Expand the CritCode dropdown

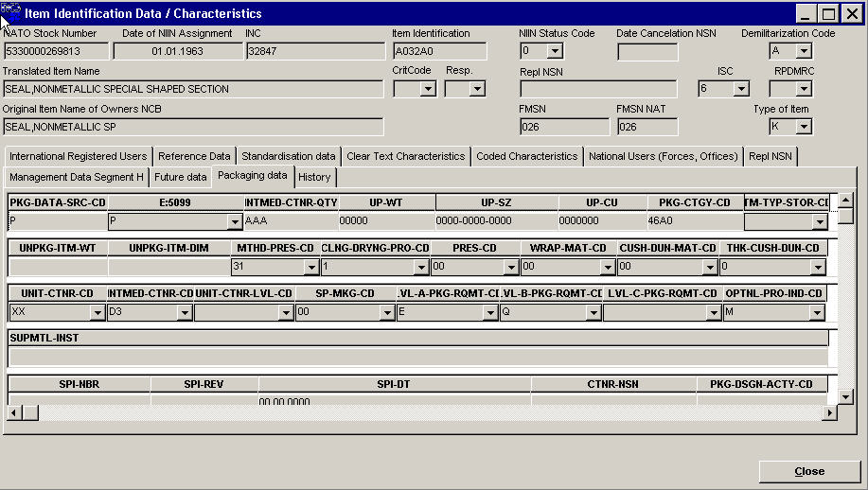pos(428,89)
